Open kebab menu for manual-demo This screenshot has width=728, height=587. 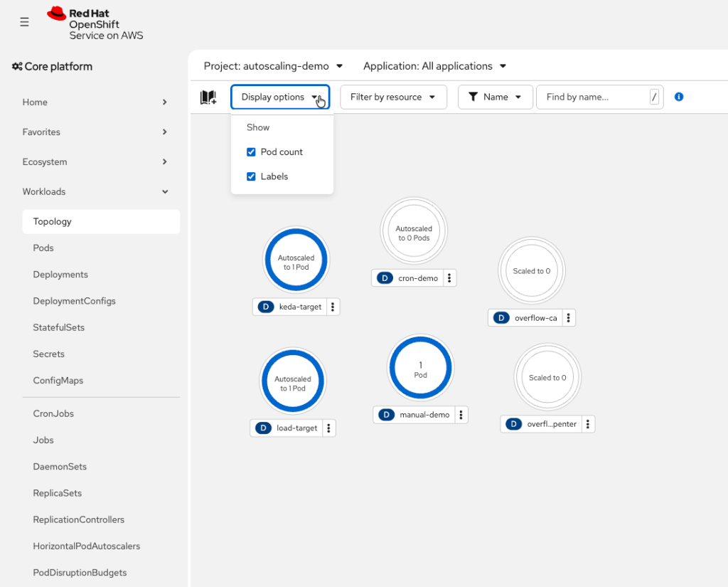pyautogui.click(x=461, y=415)
